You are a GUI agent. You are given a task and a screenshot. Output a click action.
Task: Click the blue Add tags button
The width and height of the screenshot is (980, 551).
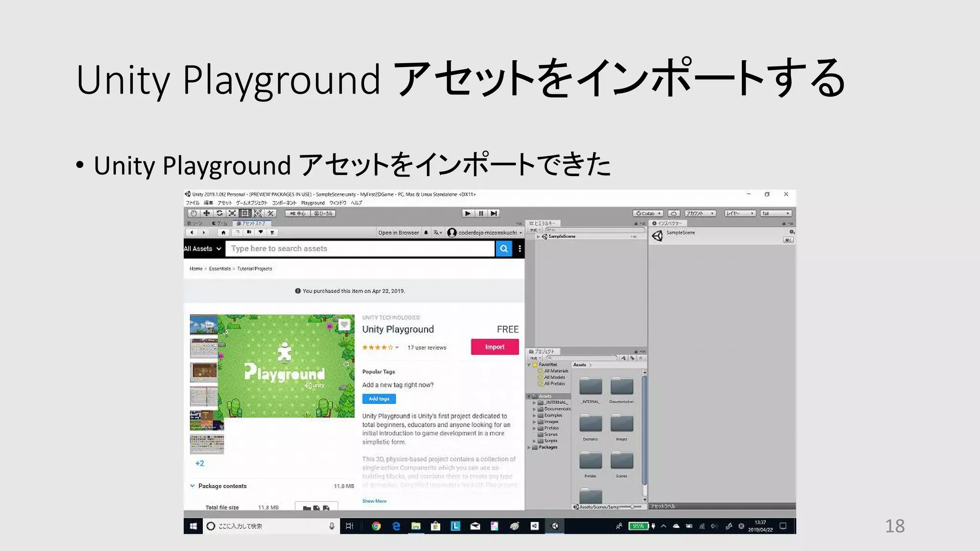pos(379,399)
